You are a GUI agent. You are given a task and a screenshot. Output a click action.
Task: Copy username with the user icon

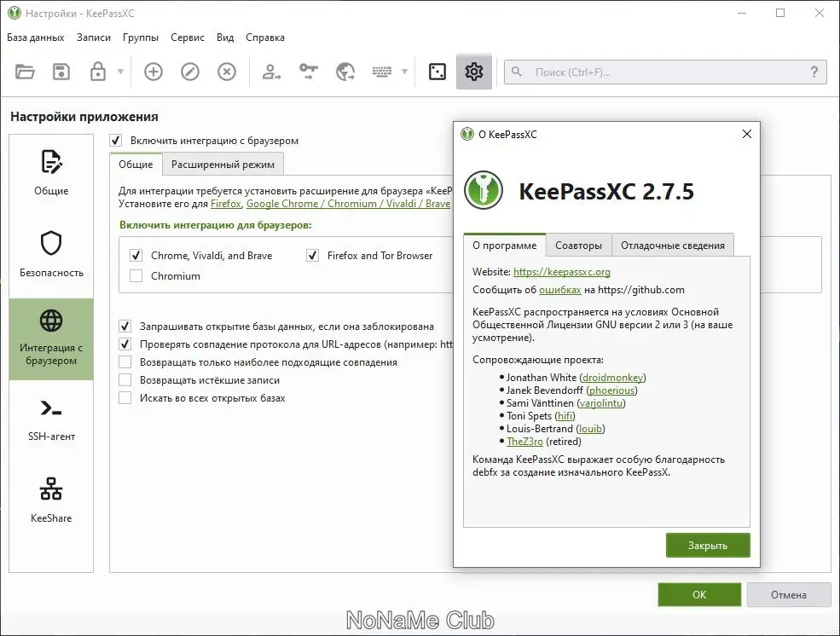pos(271,72)
